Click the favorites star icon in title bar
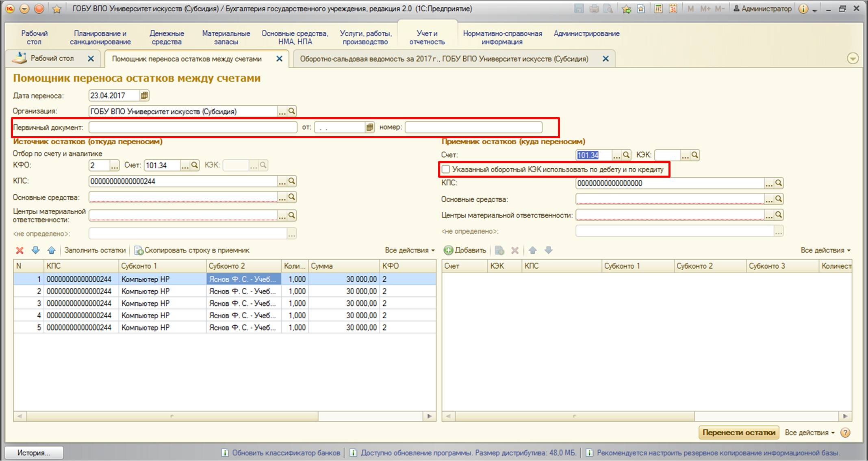This screenshot has width=868, height=461. (56, 9)
